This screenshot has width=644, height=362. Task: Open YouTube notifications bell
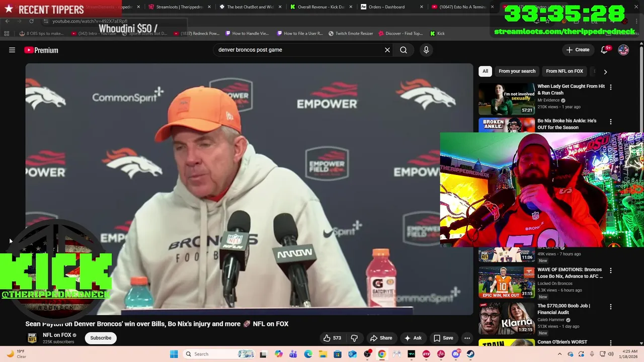pyautogui.click(x=605, y=50)
